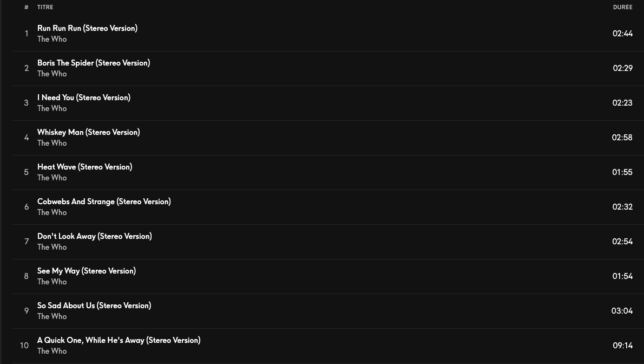Screen dimensions: 644x364
Task: Click The Who artist under Heat Wave
Action: tap(52, 178)
